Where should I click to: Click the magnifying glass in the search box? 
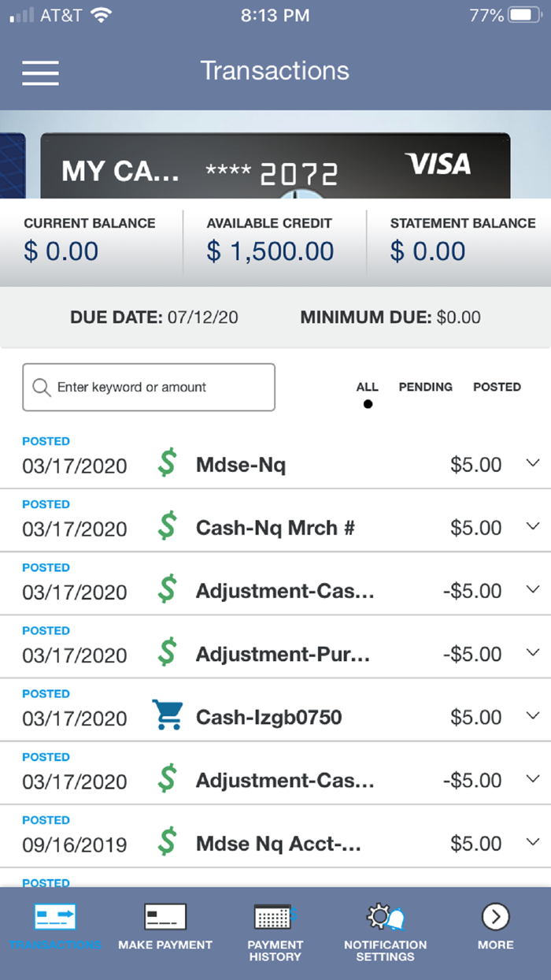(x=42, y=387)
